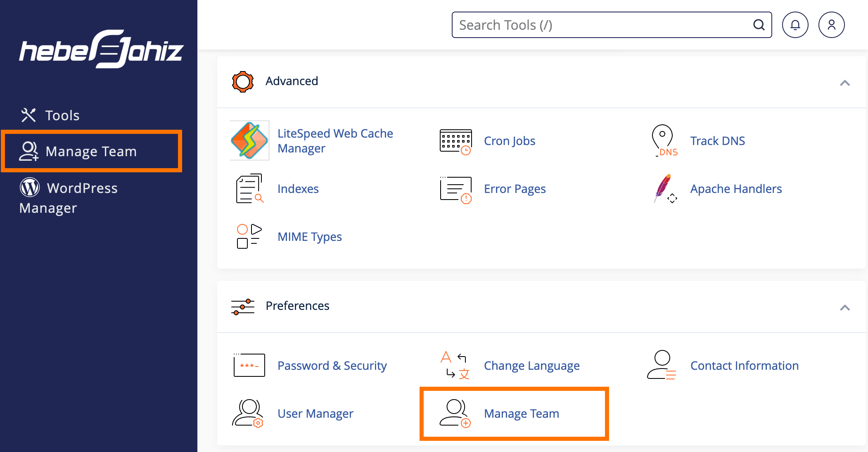
Task: Click the Cron Jobs calendar icon
Action: coord(456,141)
